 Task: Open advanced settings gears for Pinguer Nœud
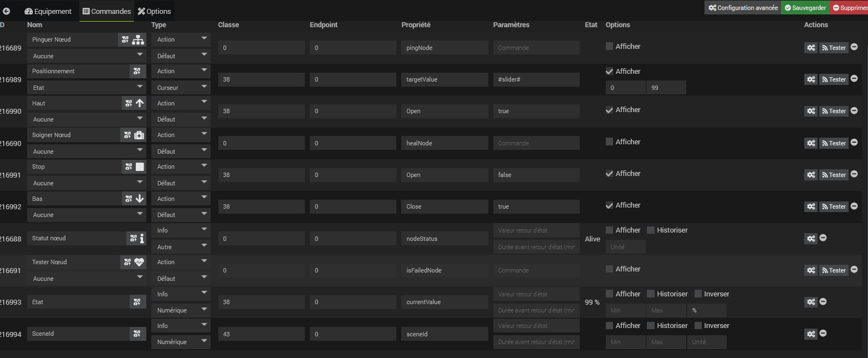click(810, 48)
